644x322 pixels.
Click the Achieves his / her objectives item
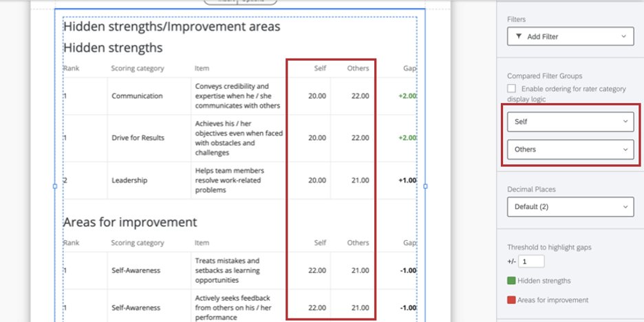239,138
